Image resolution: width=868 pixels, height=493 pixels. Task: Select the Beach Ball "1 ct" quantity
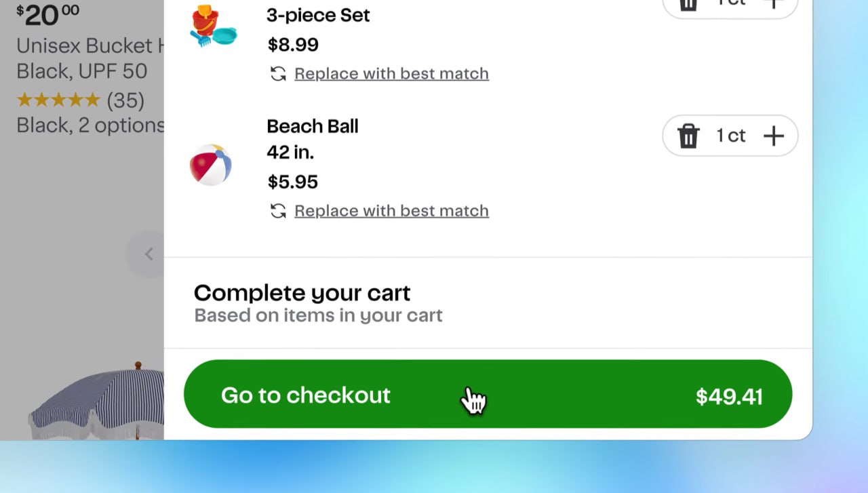click(x=731, y=136)
